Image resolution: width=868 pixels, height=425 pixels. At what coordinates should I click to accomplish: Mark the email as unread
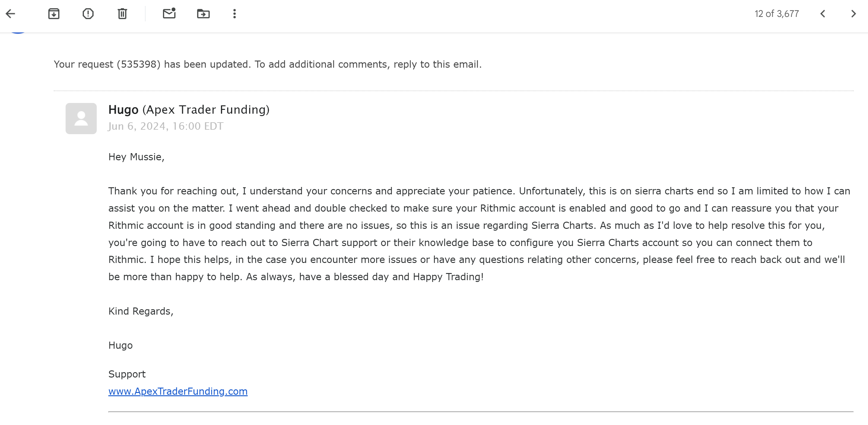pos(169,14)
